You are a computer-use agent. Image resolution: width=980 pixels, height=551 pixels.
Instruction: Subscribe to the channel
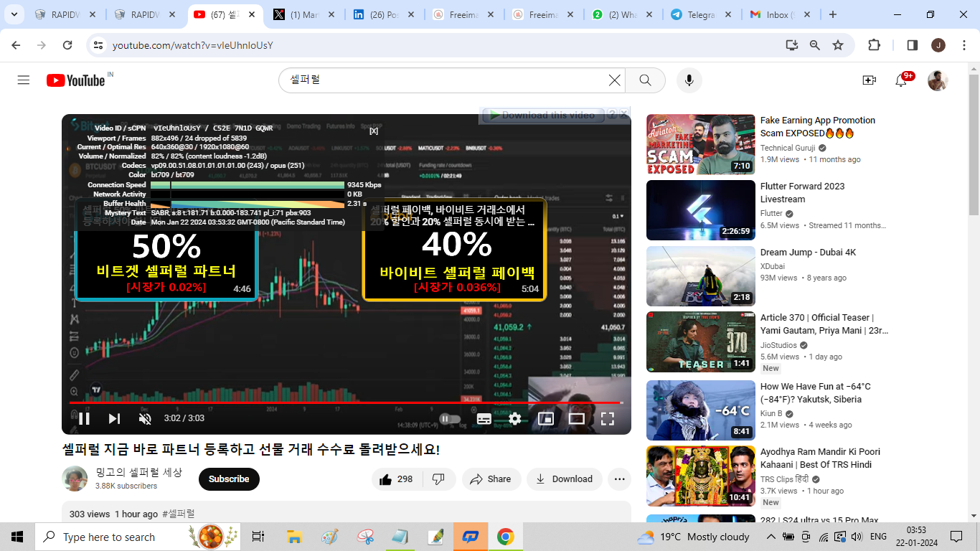point(229,479)
